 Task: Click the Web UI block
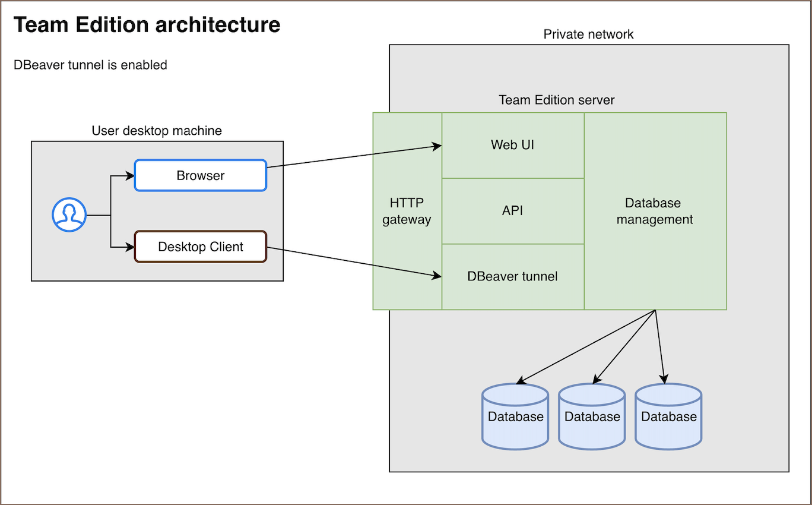click(x=513, y=145)
